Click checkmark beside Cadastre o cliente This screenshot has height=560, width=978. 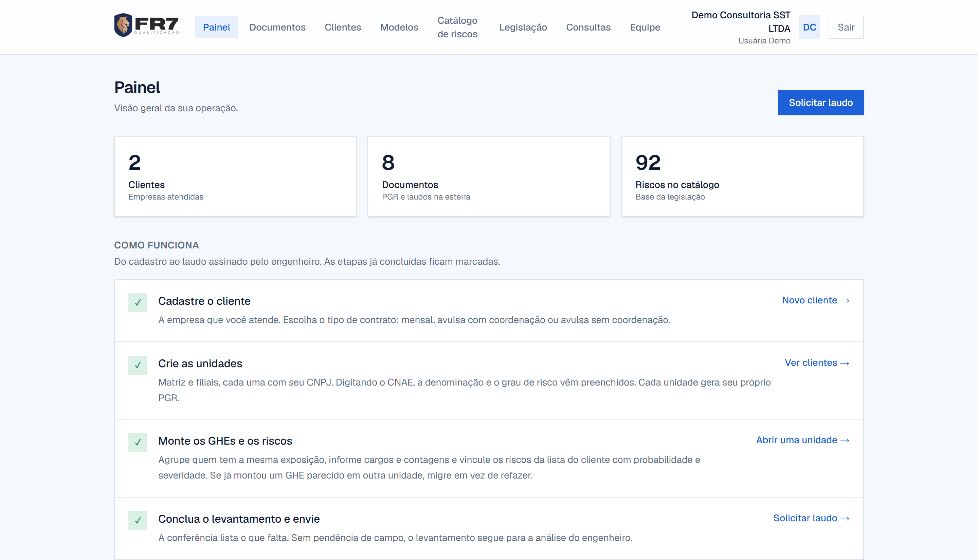click(138, 303)
